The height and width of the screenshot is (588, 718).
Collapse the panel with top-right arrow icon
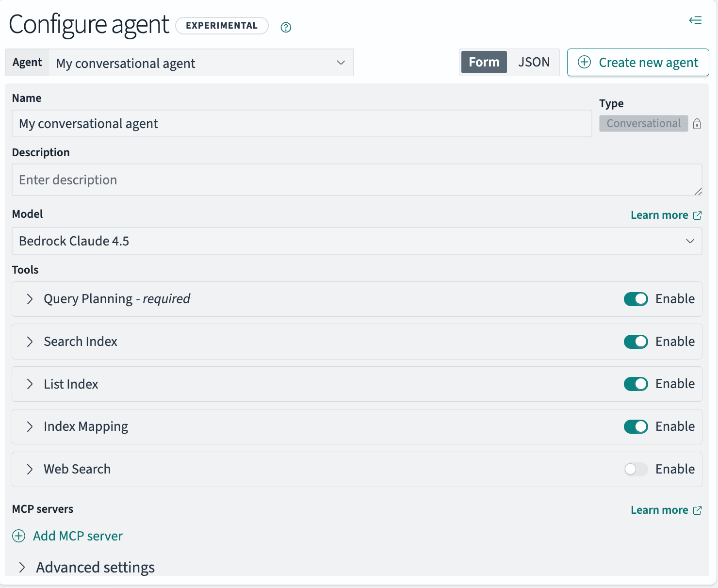pos(695,20)
